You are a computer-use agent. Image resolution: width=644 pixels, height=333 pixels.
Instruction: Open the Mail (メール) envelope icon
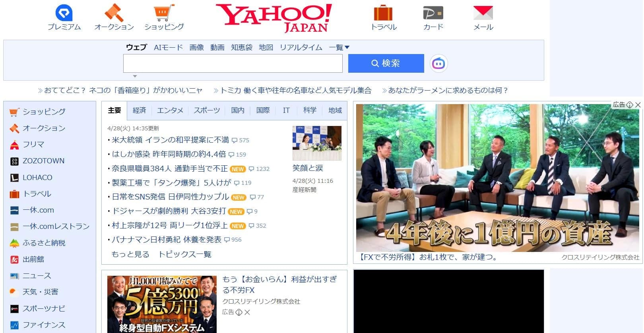(483, 13)
